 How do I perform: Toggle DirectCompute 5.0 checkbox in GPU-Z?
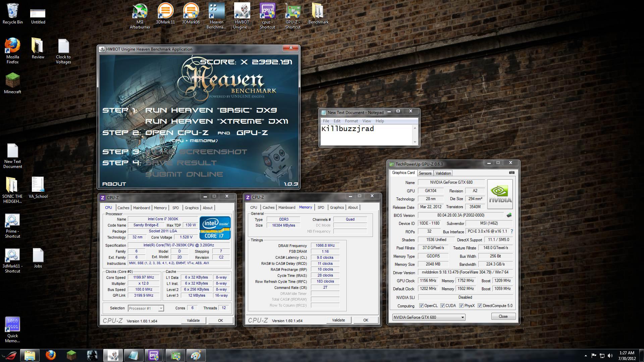coord(480,306)
